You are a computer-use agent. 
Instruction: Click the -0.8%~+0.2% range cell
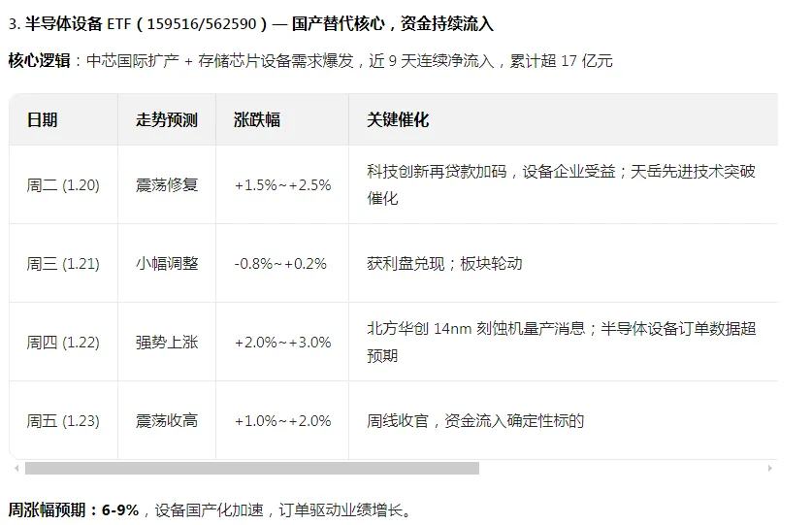tap(282, 264)
